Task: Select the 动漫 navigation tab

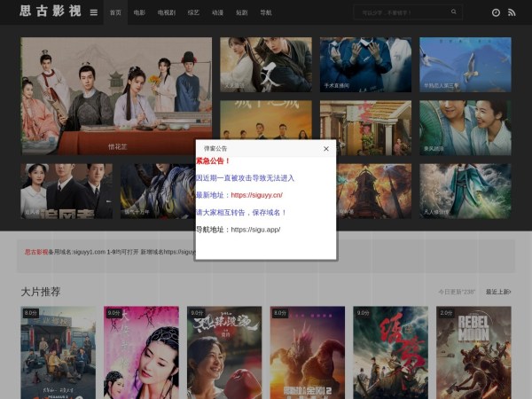Action: 217,12
